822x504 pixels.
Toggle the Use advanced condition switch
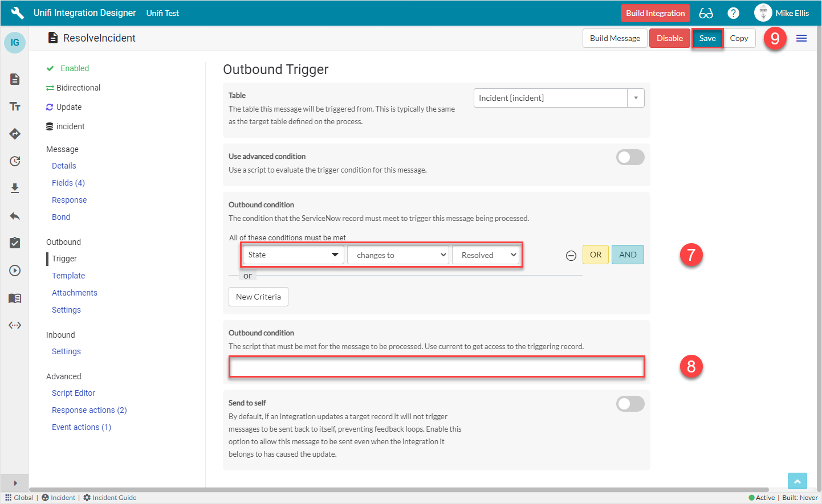[x=630, y=157]
